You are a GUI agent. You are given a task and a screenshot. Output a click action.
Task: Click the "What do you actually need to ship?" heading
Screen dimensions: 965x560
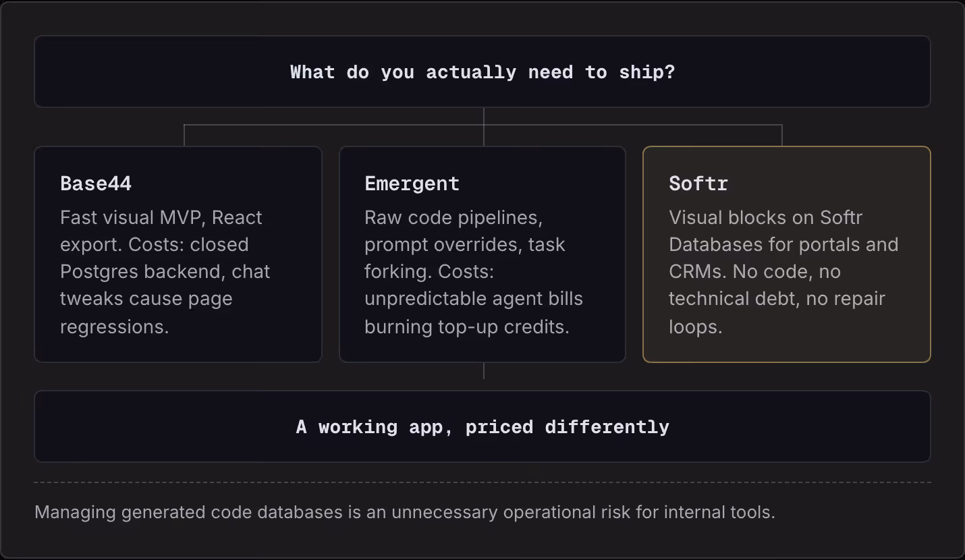(482, 72)
